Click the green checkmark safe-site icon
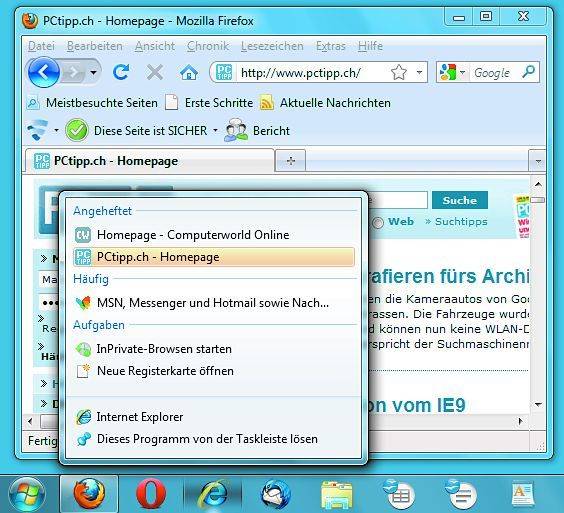This screenshot has height=513, width=564. click(77, 130)
